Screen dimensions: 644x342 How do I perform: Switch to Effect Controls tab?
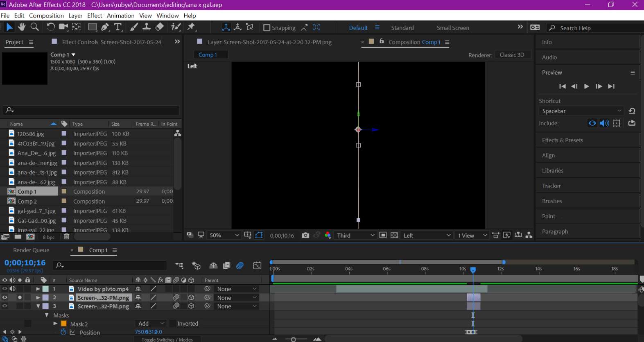click(x=111, y=42)
